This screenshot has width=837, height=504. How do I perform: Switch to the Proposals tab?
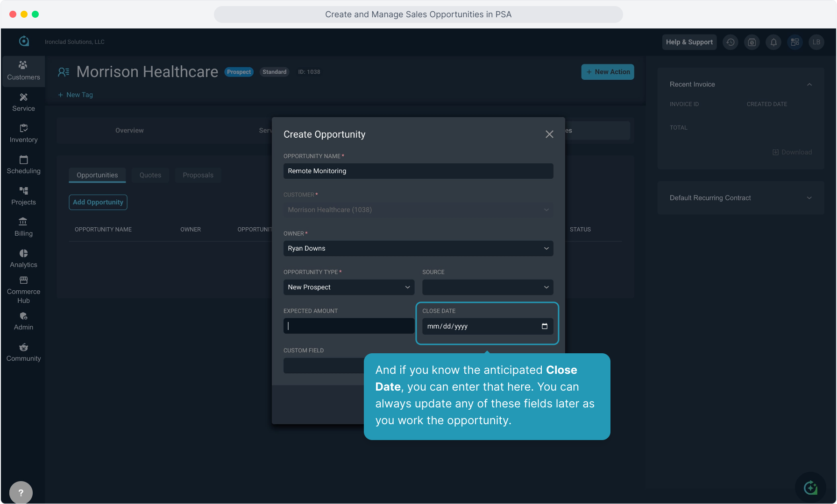point(198,175)
